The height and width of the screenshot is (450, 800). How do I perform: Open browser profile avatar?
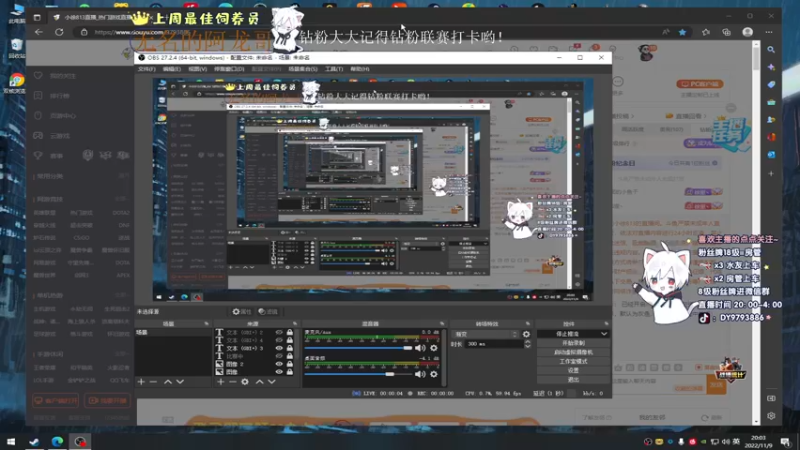pyautogui.click(x=747, y=32)
